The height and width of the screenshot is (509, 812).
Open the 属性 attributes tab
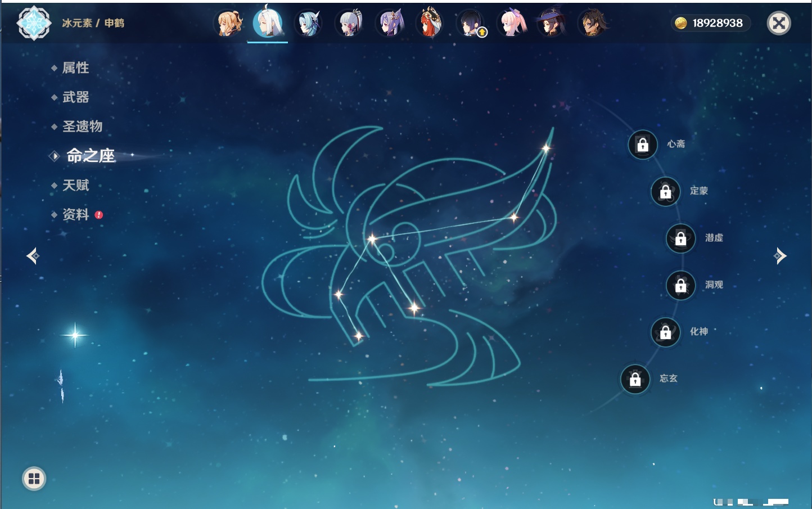point(75,68)
